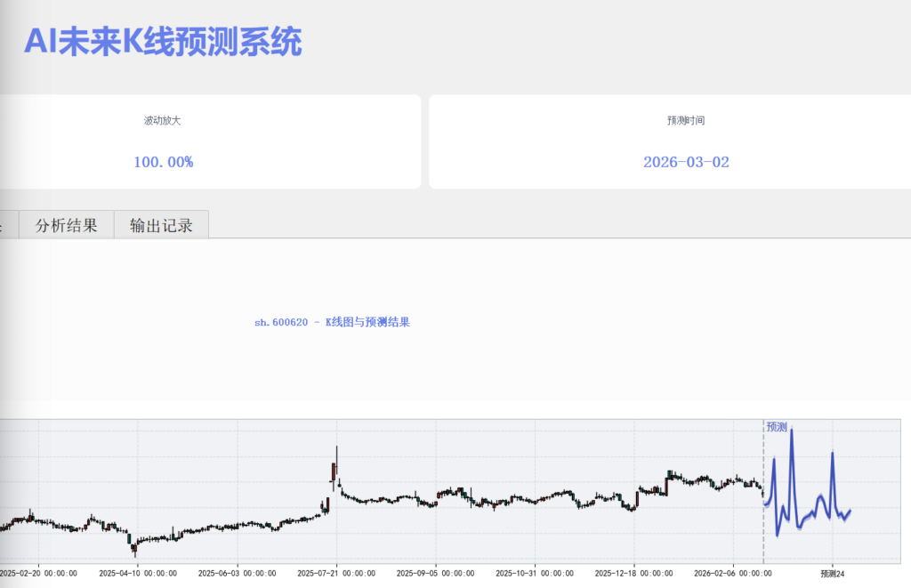Image resolution: width=911 pixels, height=588 pixels.
Task: Click the 2025-04-10 x-axis date label
Action: [x=138, y=574]
